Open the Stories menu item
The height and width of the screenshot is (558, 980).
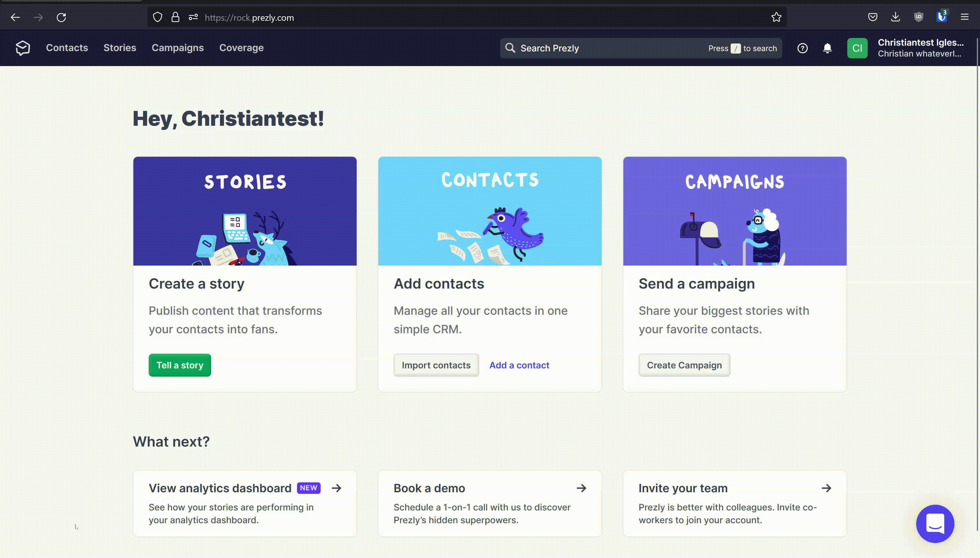tap(120, 48)
